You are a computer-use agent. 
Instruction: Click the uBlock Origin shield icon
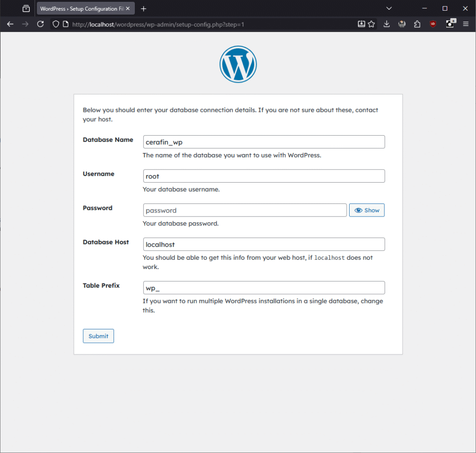tap(433, 24)
